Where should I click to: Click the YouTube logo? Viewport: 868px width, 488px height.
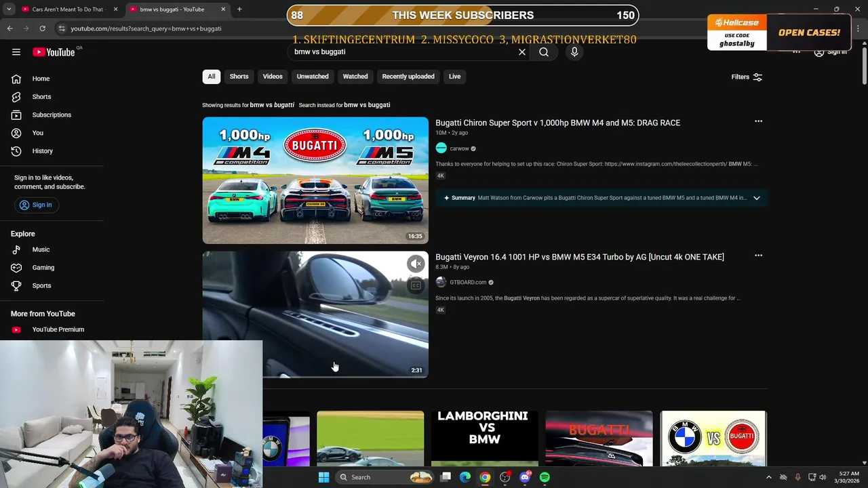[54, 52]
